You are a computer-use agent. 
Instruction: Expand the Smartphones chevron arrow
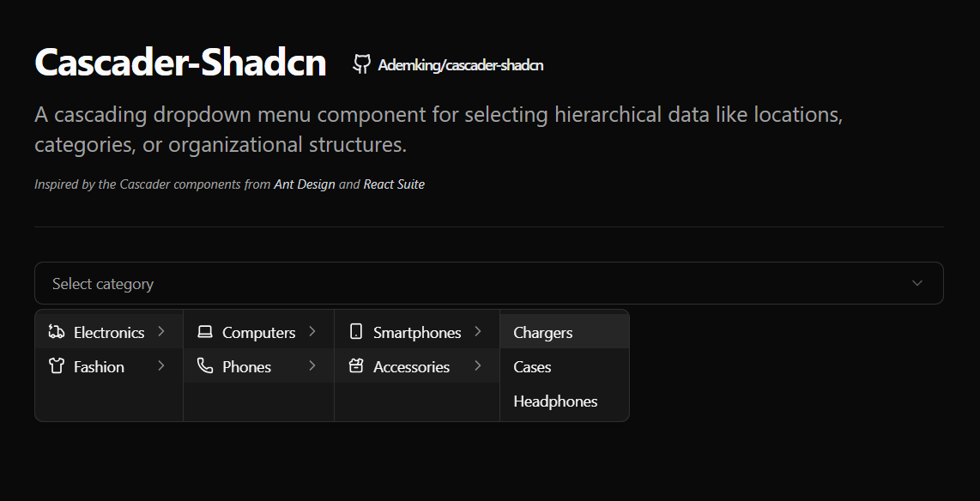coord(478,331)
